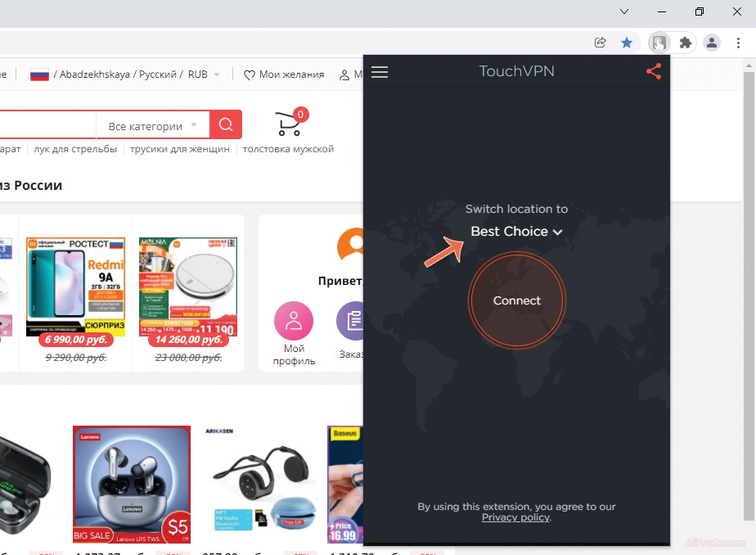The height and width of the screenshot is (555, 756).
Task: Click the red search magnifier button
Action: [x=226, y=125]
